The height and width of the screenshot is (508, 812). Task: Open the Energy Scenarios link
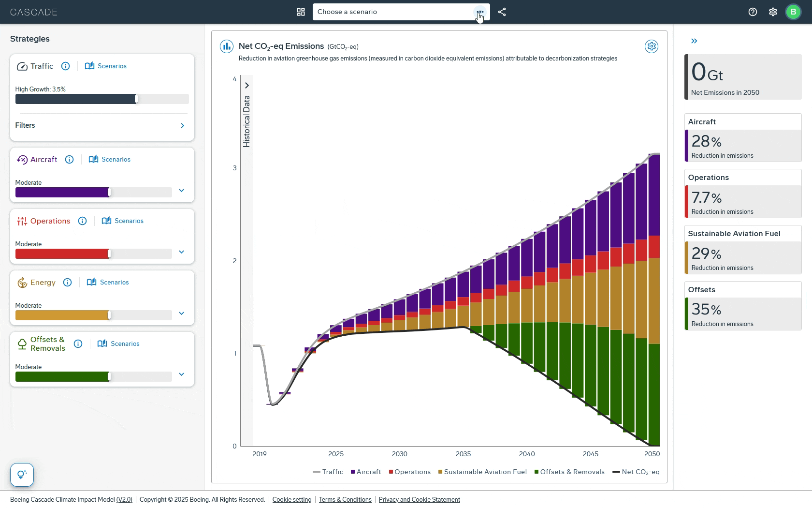click(x=108, y=283)
